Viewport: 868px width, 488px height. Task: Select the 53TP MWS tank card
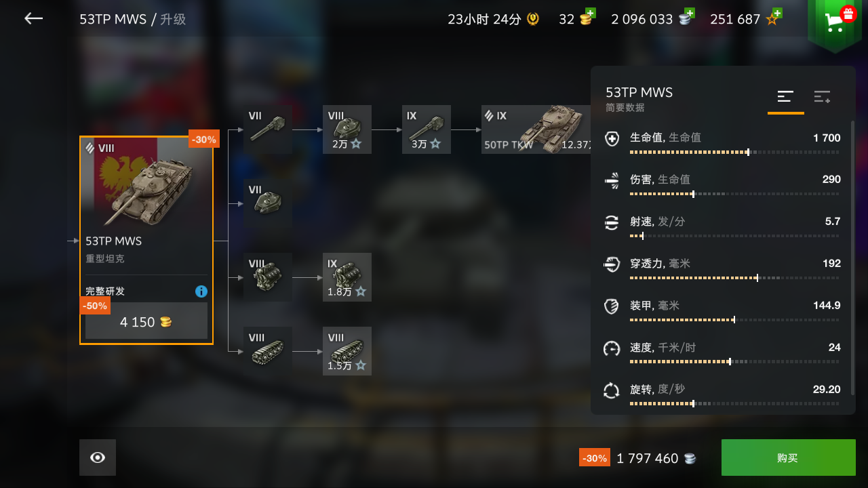pyautogui.click(x=146, y=241)
